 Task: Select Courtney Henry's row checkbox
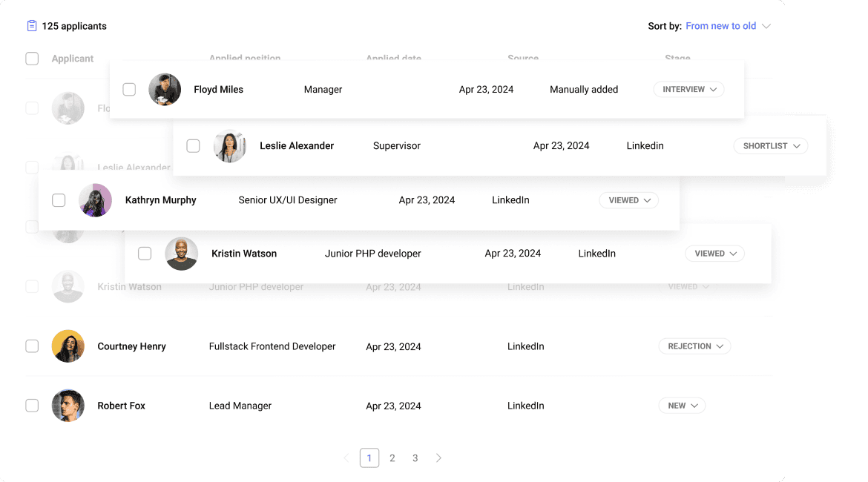[32, 346]
